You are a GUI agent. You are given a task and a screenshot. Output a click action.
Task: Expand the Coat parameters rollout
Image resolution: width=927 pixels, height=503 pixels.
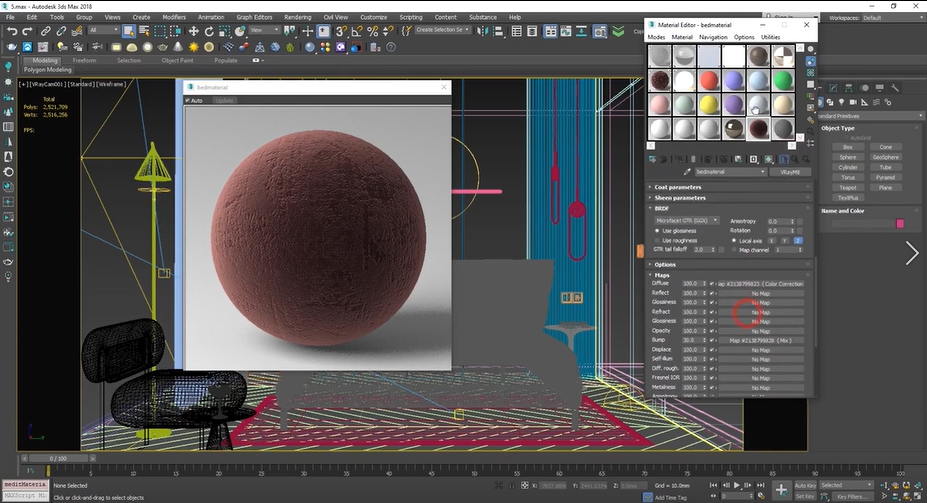coord(730,187)
